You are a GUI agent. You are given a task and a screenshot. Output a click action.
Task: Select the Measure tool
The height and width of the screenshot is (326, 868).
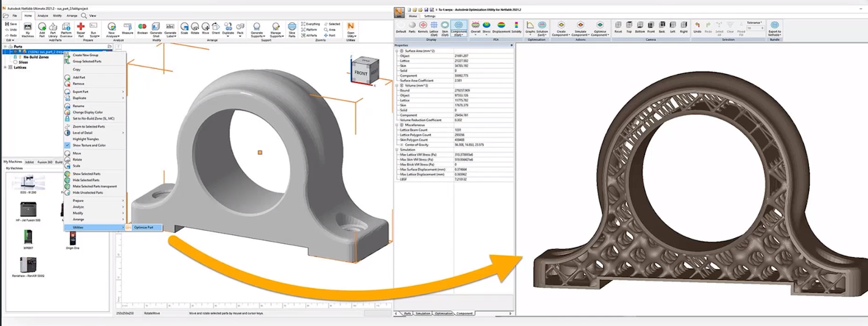tap(128, 29)
